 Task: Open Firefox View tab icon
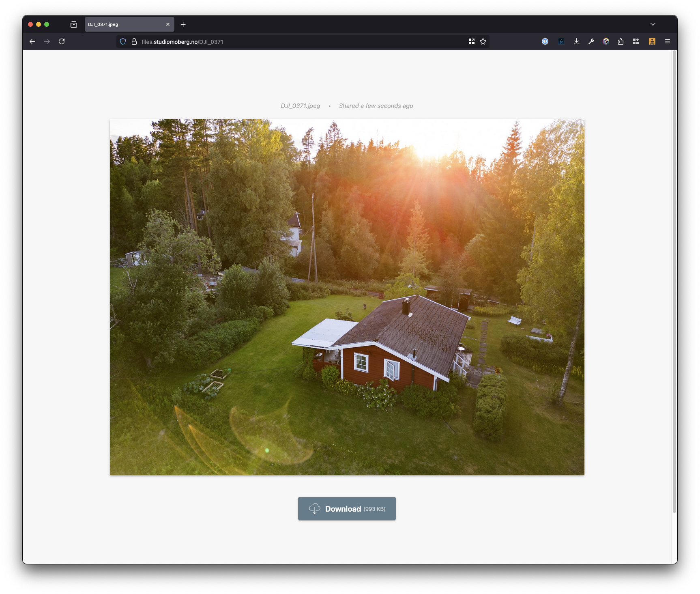(73, 24)
